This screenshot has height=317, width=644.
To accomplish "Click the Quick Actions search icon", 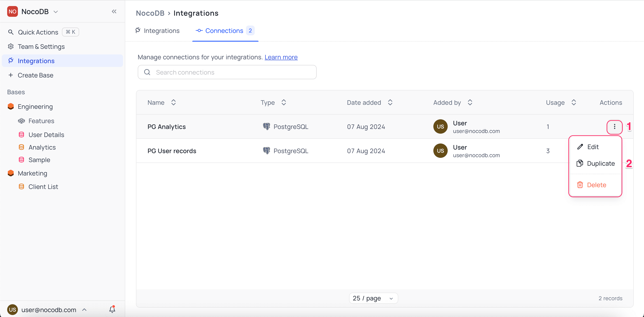I will click(x=11, y=32).
